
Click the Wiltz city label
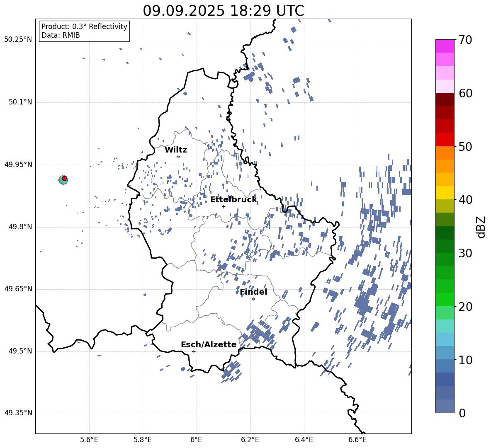pos(176,150)
